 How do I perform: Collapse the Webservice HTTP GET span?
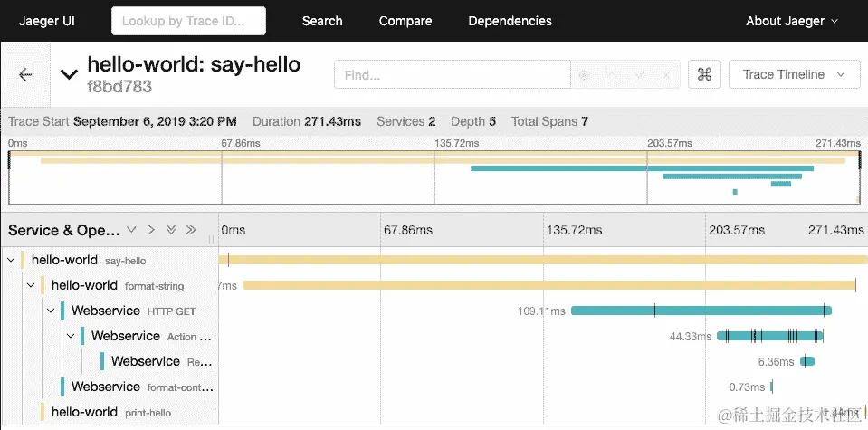51,311
